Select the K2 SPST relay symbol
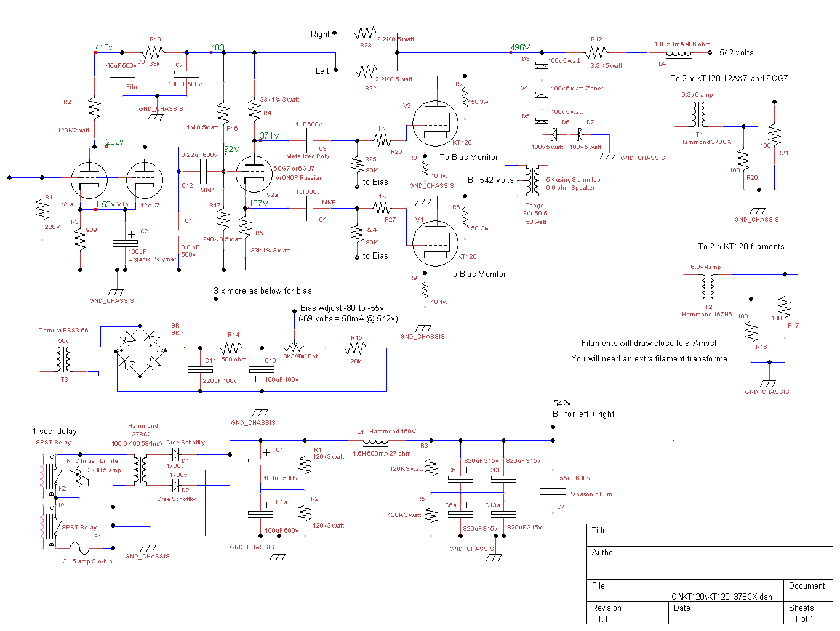840x631 pixels. click(x=52, y=475)
